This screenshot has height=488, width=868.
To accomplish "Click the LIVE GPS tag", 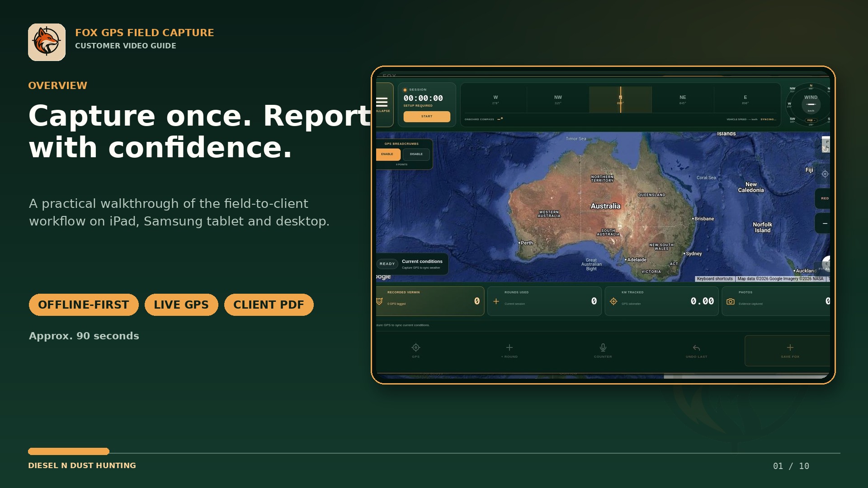I will 181,305.
